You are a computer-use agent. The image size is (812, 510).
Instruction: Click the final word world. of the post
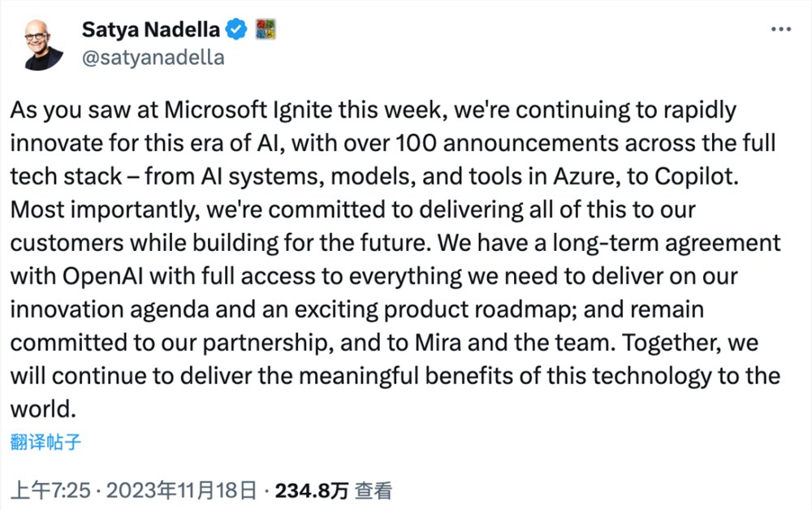tap(43, 409)
